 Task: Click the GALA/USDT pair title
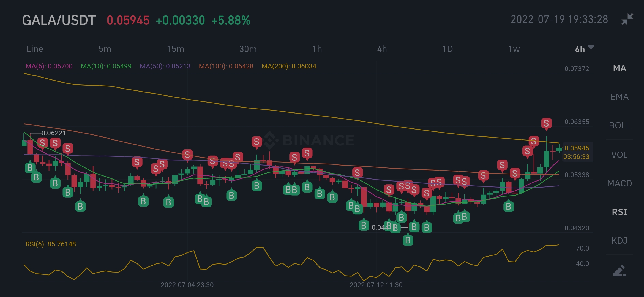click(59, 20)
